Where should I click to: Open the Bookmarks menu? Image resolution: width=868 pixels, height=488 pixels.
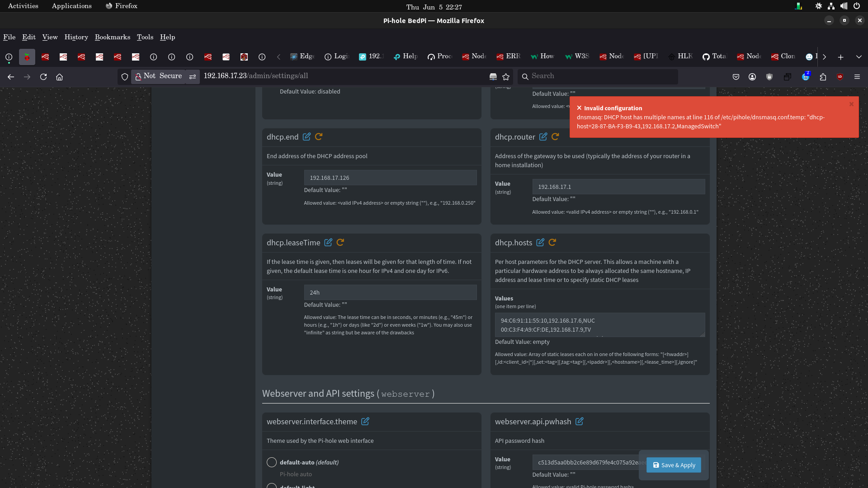click(113, 37)
